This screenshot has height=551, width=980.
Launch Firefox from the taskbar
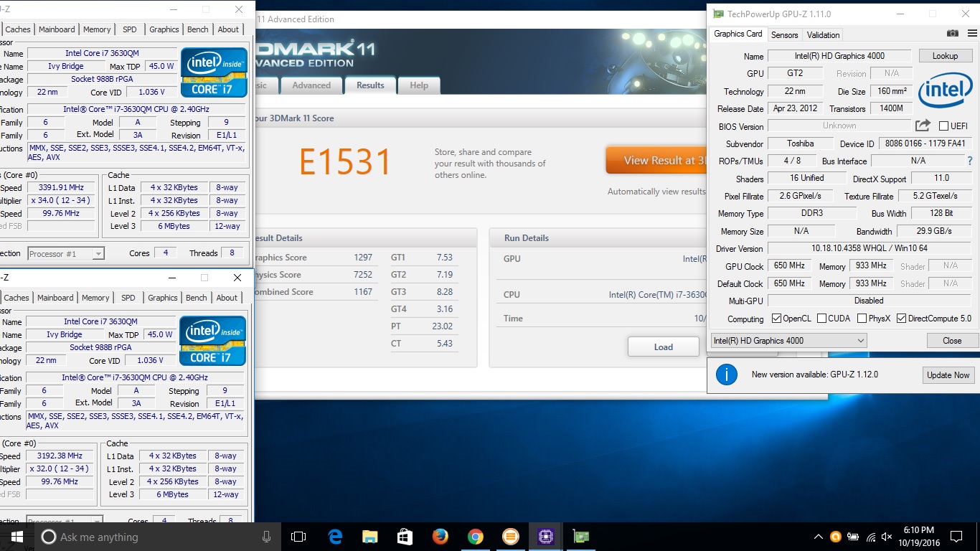[440, 537]
